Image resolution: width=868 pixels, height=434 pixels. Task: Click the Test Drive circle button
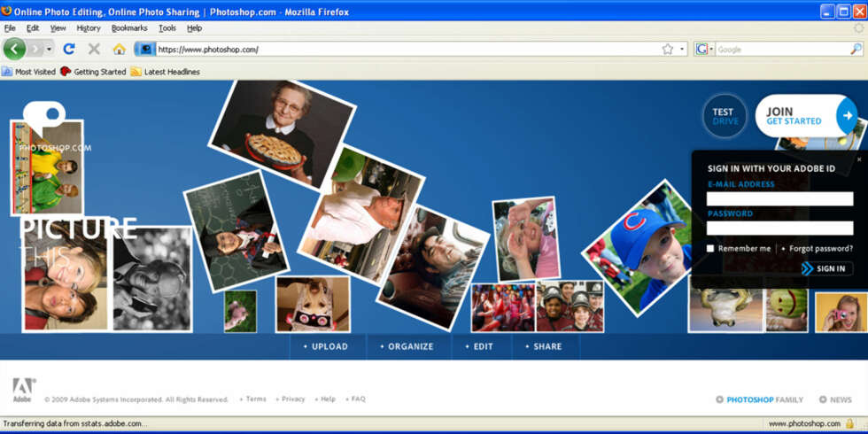[725, 116]
